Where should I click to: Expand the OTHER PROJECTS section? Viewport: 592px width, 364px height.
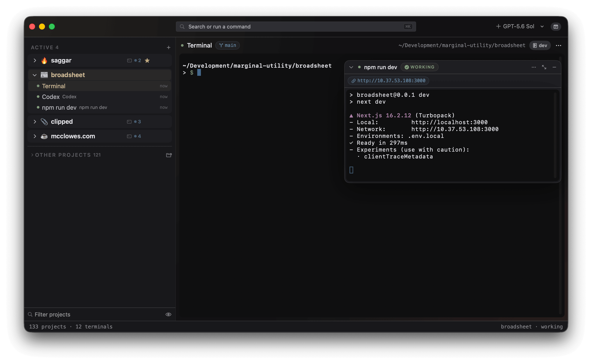tap(32, 155)
